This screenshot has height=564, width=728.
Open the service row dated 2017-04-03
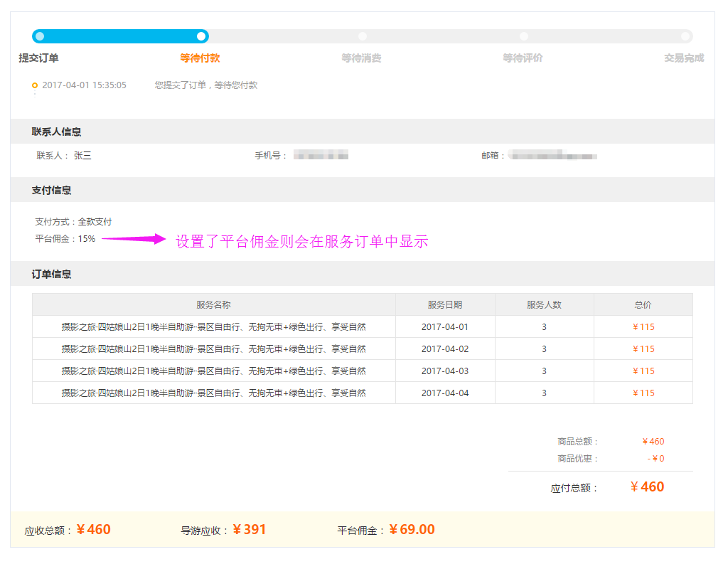pyautogui.click(x=213, y=371)
